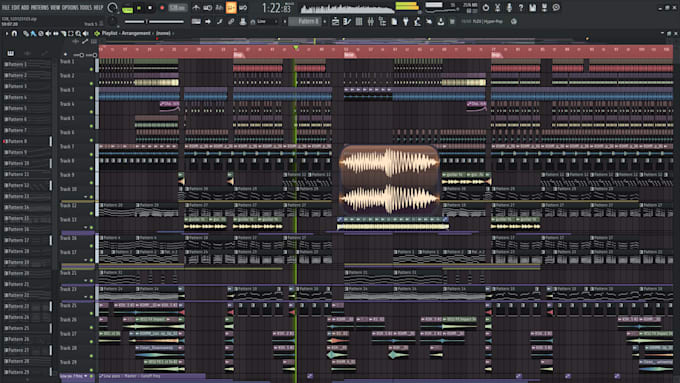The image size is (680, 383).
Task: Select the Playlist slip tool
Action: [56, 33]
